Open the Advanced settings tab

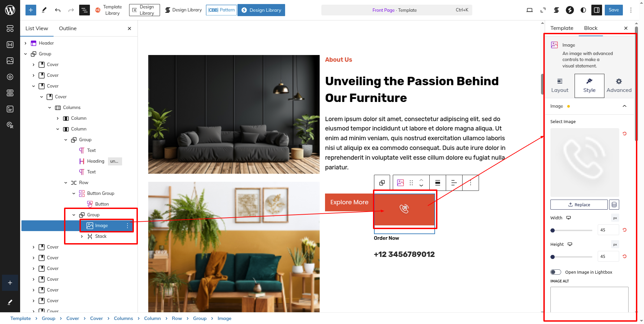click(619, 86)
